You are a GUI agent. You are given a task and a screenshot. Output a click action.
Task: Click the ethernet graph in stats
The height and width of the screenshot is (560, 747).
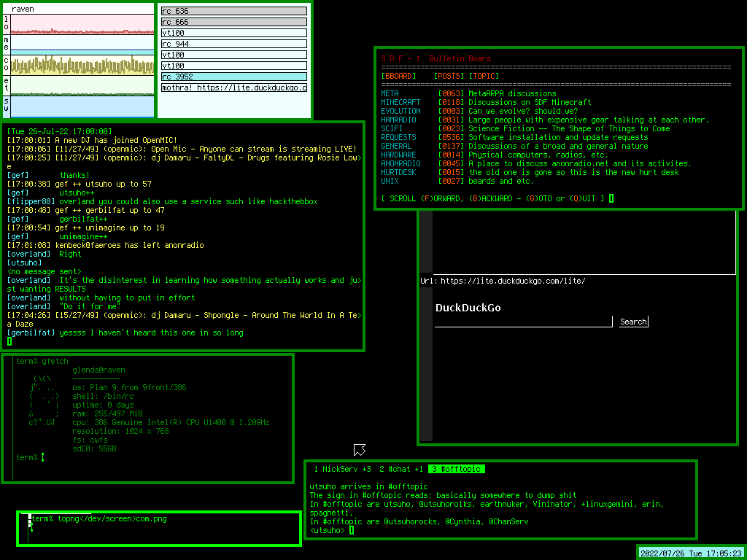(x=82, y=85)
